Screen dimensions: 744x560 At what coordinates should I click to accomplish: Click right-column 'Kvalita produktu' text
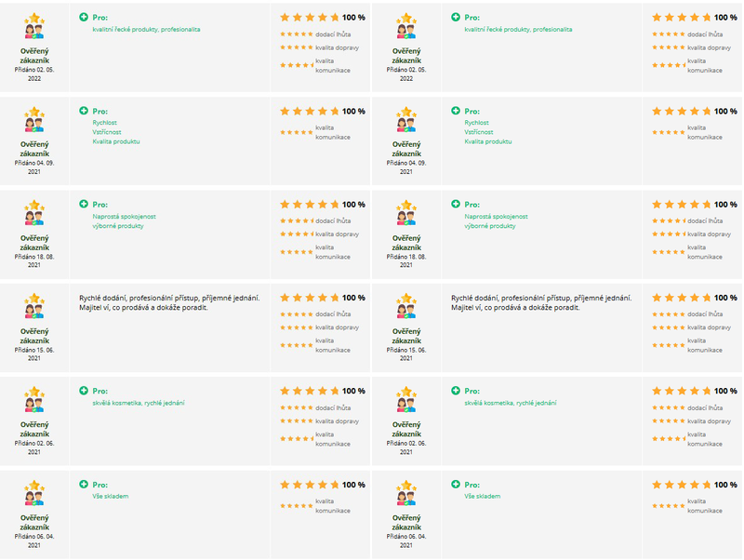pyautogui.click(x=487, y=141)
